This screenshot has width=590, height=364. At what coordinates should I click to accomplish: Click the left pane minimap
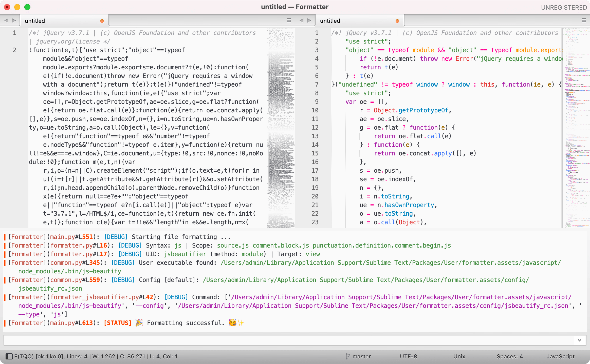pyautogui.click(x=280, y=127)
